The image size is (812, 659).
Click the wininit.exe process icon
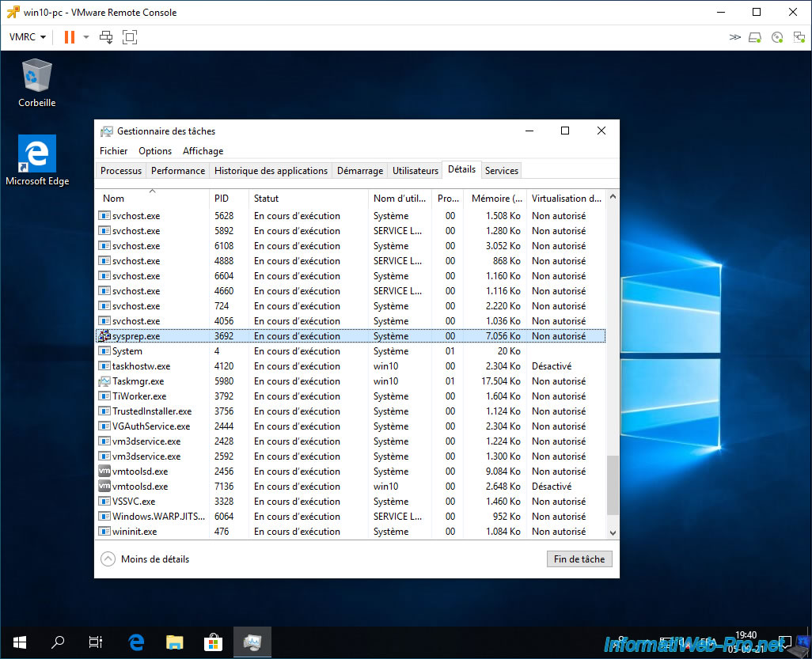(x=104, y=531)
